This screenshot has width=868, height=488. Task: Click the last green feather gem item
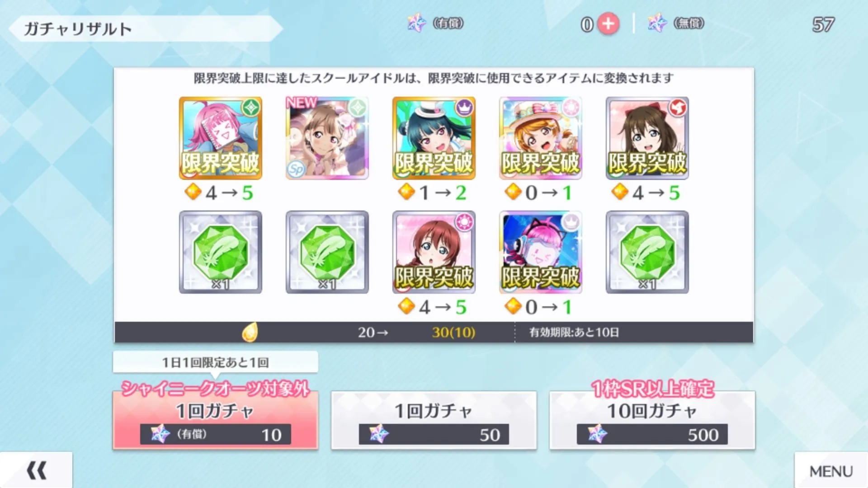point(647,252)
